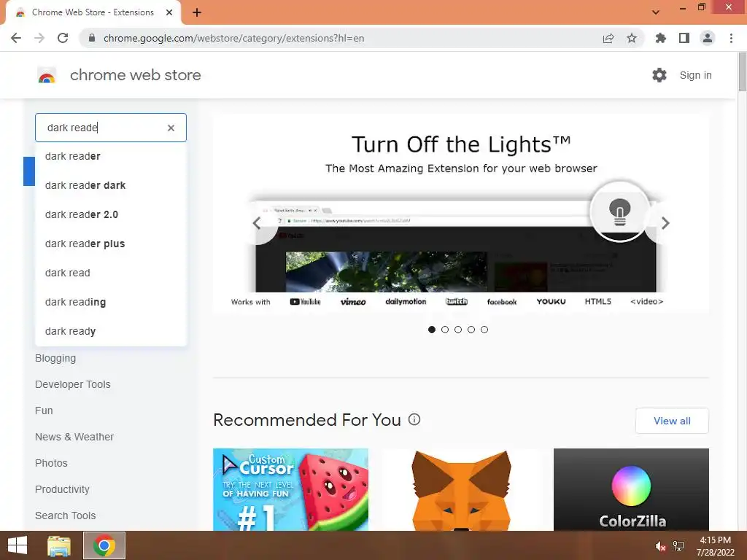Image resolution: width=747 pixels, height=560 pixels.
Task: Open the MetaMask fox extension card
Action: tap(461, 489)
